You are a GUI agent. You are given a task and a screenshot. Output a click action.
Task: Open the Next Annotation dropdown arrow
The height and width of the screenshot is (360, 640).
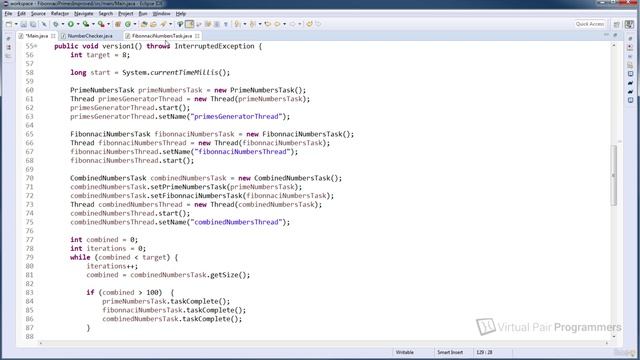tap(244, 24)
